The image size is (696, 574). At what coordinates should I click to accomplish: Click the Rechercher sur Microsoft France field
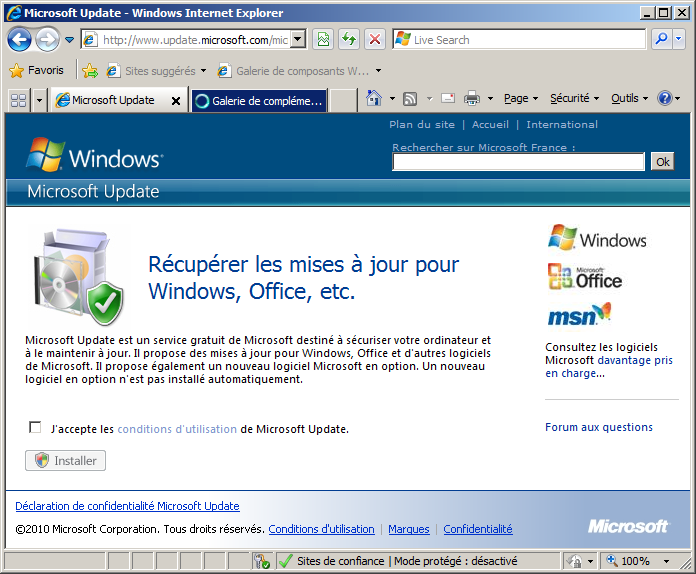tap(518, 162)
